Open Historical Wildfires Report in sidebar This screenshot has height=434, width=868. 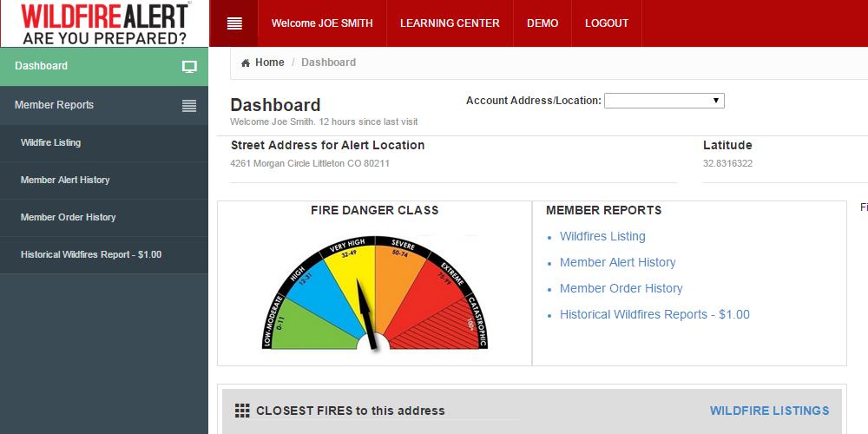pyautogui.click(x=91, y=254)
